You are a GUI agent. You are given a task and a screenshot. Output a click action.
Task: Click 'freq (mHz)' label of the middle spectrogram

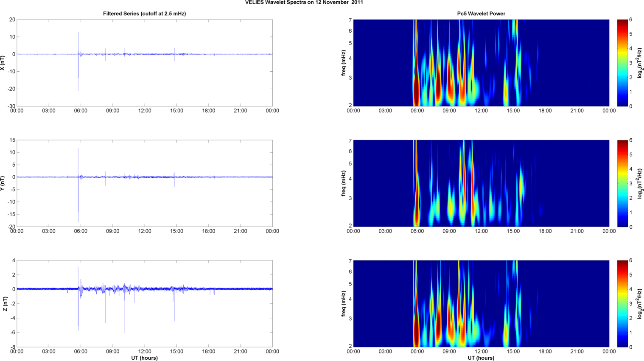[344, 183]
